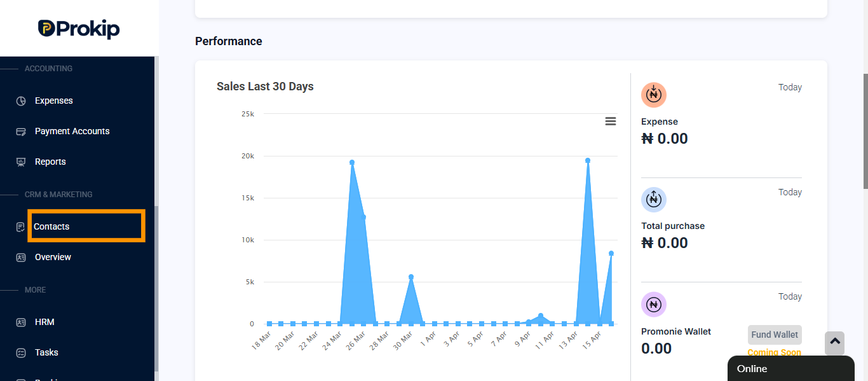The width and height of the screenshot is (868, 381).
Task: Click the Contacts sidebar icon
Action: (x=21, y=227)
